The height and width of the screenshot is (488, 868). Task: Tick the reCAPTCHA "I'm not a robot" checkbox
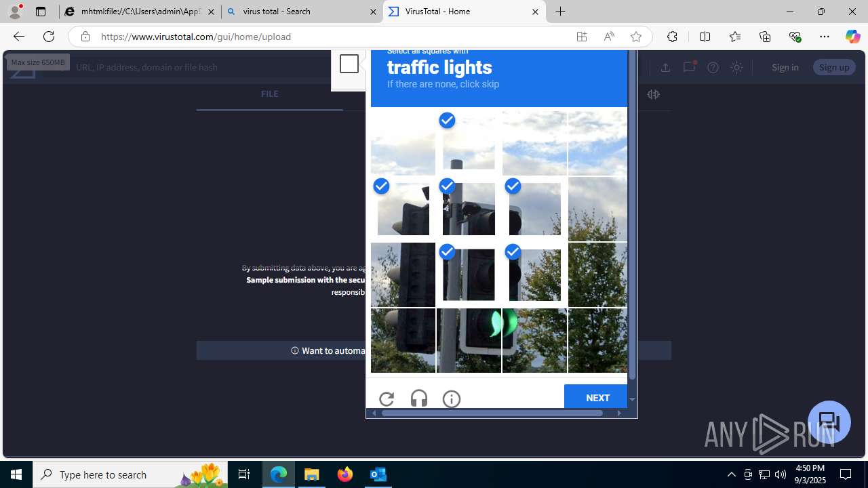coord(349,64)
